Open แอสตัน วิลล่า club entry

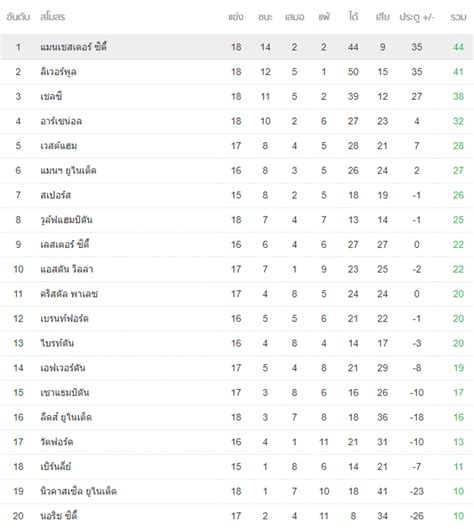click(x=66, y=269)
